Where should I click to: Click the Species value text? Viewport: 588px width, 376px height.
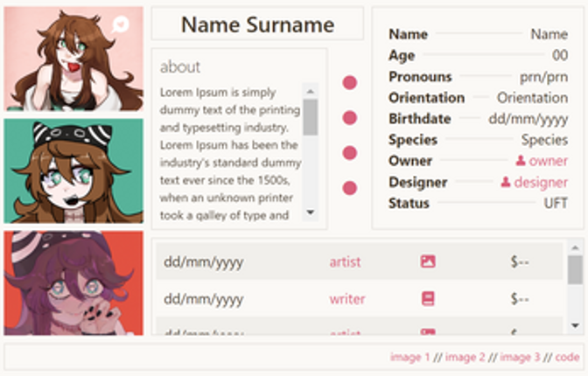[x=544, y=140]
